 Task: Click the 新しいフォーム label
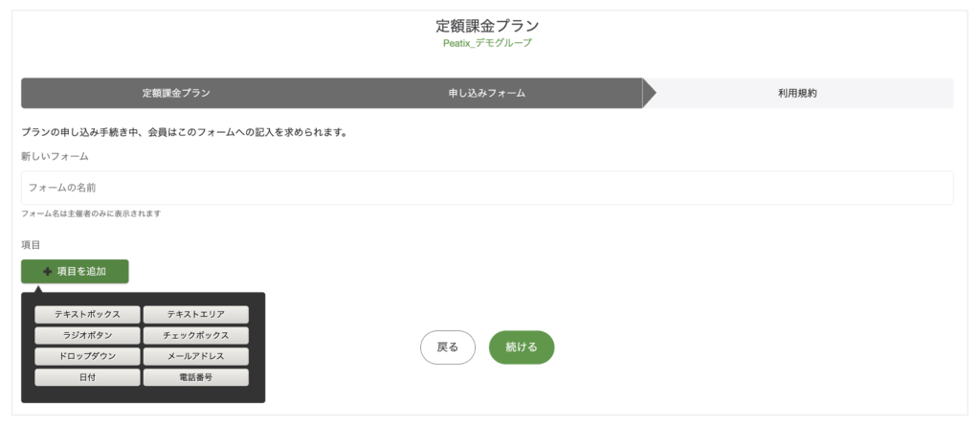(55, 156)
